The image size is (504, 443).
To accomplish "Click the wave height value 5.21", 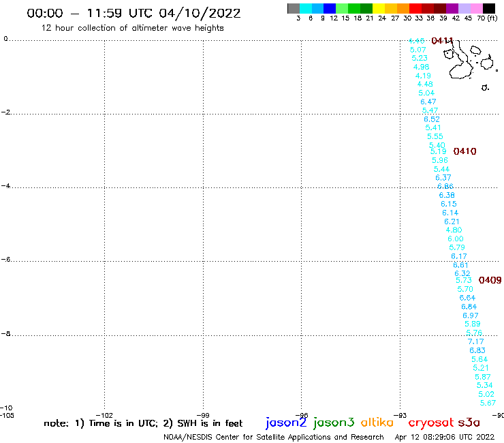I will [481, 368].
